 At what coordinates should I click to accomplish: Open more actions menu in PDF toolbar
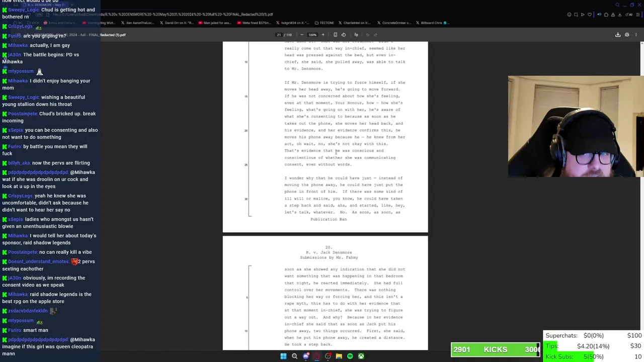[x=636, y=35]
